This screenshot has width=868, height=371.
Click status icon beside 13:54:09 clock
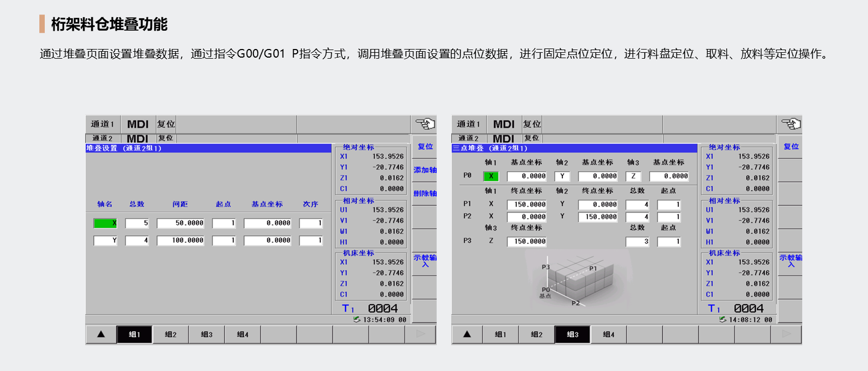click(x=356, y=319)
